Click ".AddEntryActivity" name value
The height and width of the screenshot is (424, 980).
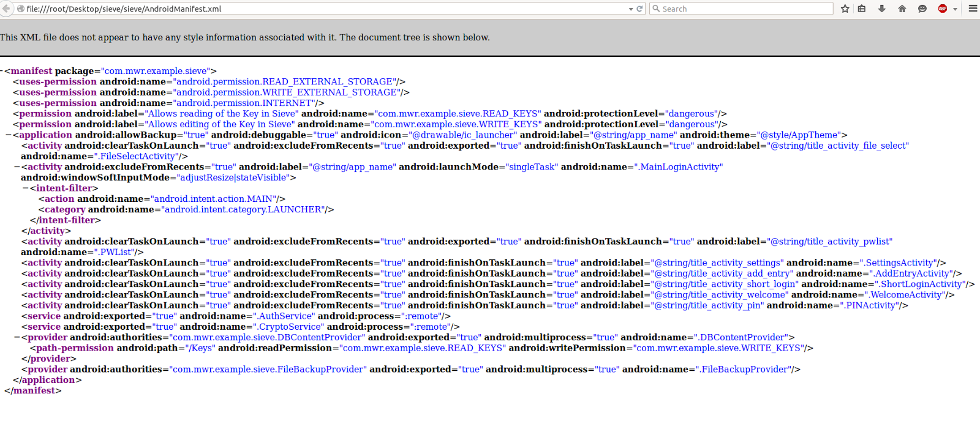tap(911, 273)
